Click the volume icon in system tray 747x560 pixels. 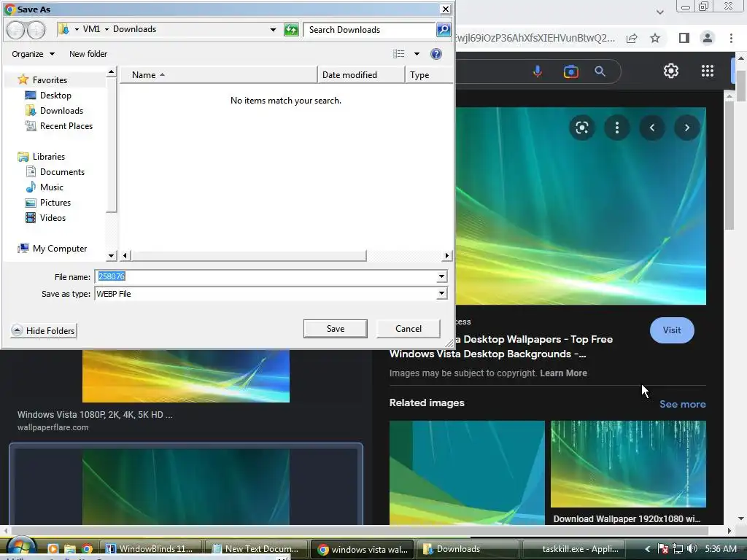692,548
